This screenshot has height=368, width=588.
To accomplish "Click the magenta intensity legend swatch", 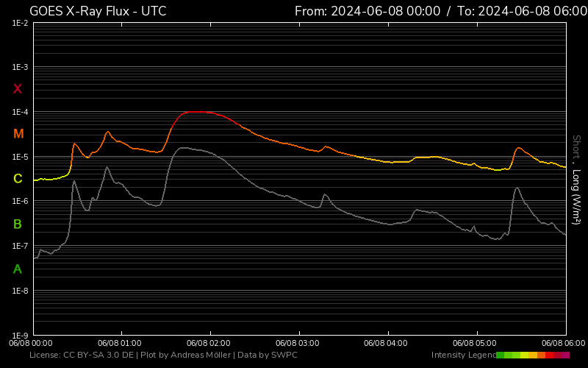I will pos(565,355).
